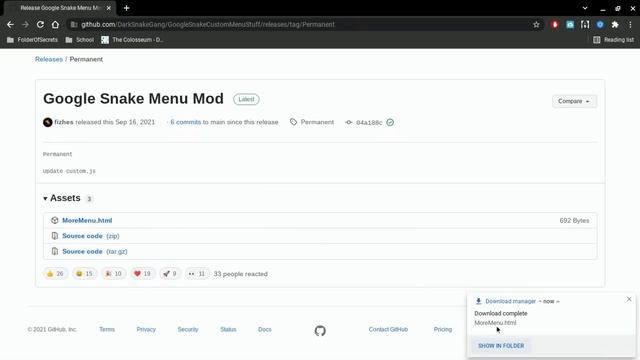Open a new browser tab
Image resolution: width=640 pixels, height=360 pixels.
(x=127, y=8)
